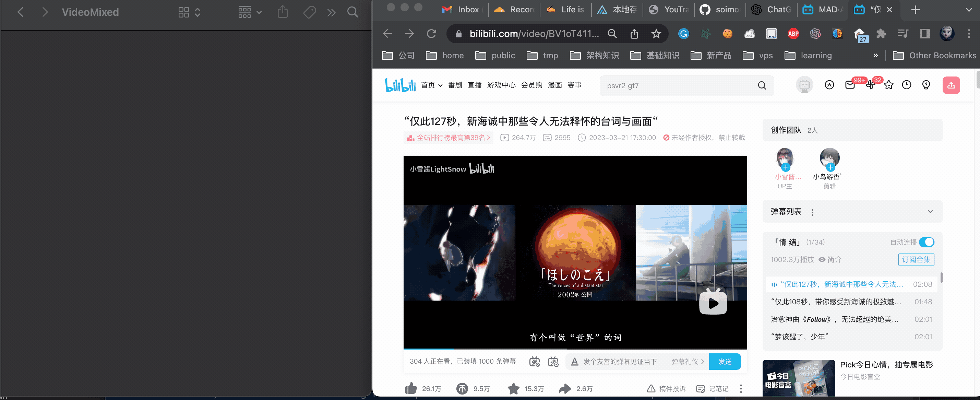Open the Finder group-by dropdown
The image size is (980, 400).
coord(250,12)
